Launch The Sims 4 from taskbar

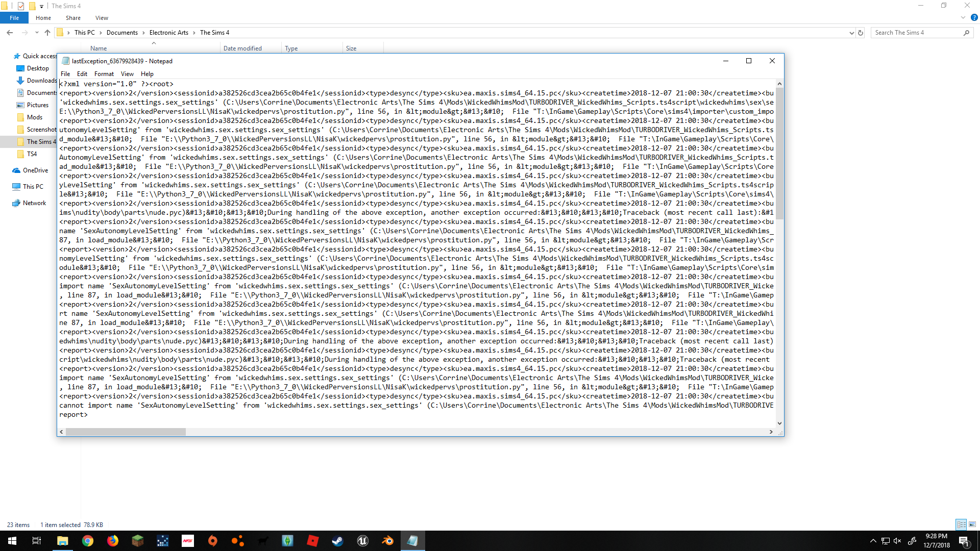(288, 541)
